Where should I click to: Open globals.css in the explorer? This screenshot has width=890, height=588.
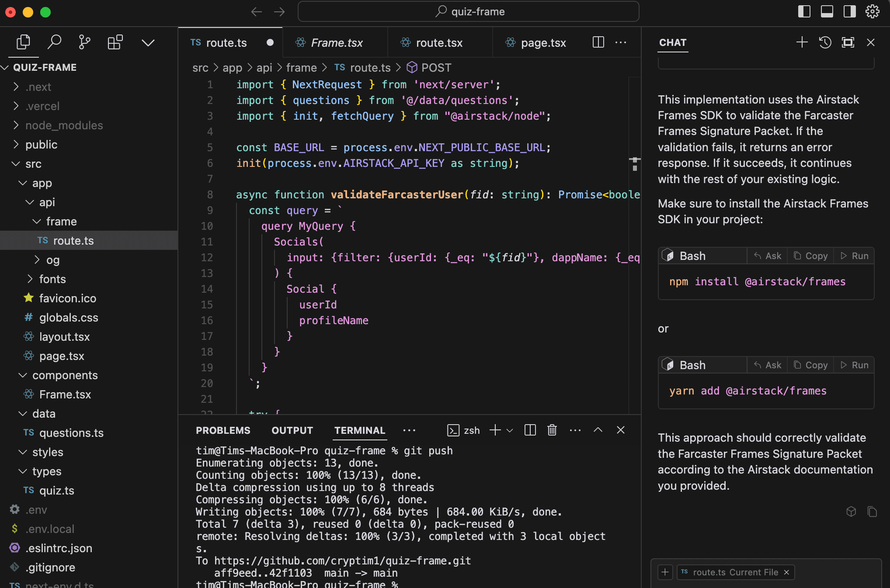pyautogui.click(x=89, y=318)
